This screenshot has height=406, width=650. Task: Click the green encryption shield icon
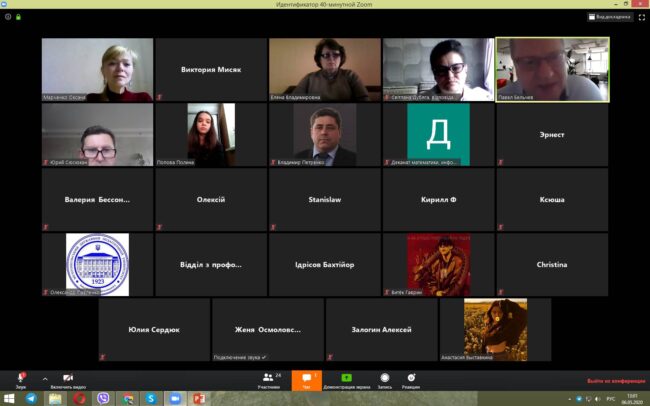[x=19, y=17]
